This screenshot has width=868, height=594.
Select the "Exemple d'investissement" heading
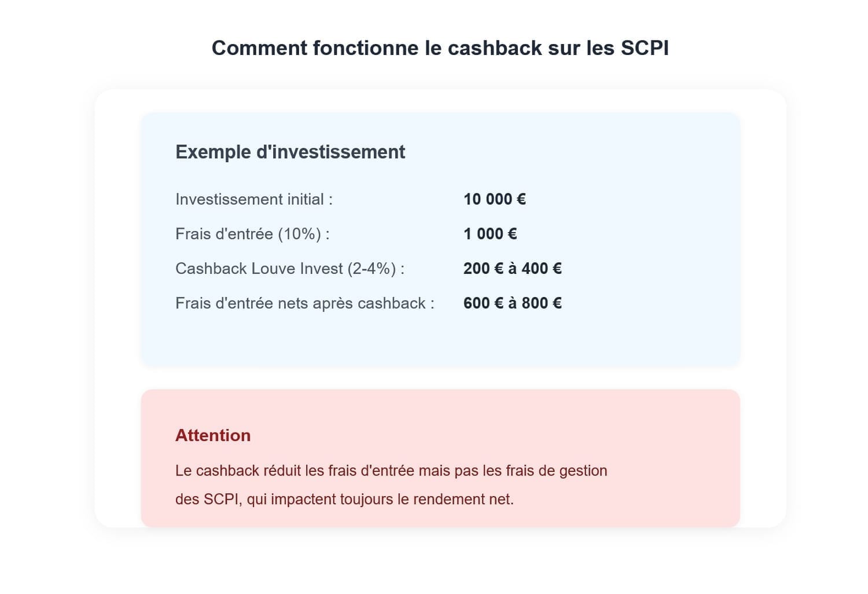290,152
